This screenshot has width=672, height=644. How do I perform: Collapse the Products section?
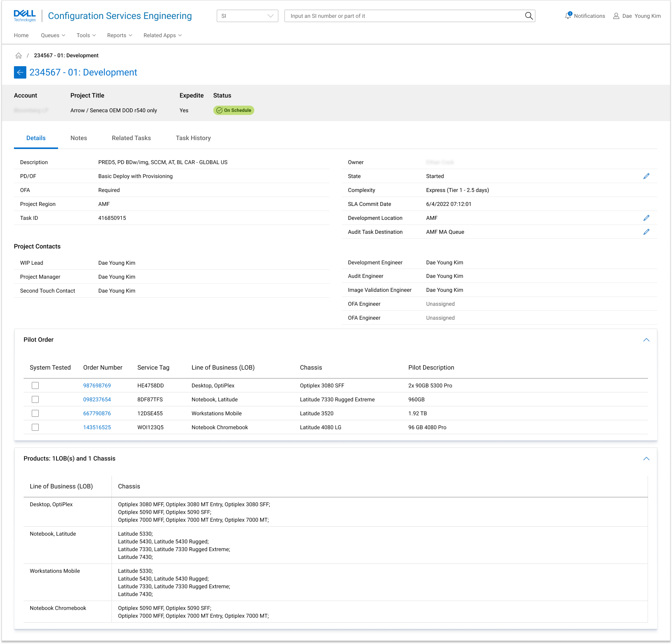[x=646, y=459]
